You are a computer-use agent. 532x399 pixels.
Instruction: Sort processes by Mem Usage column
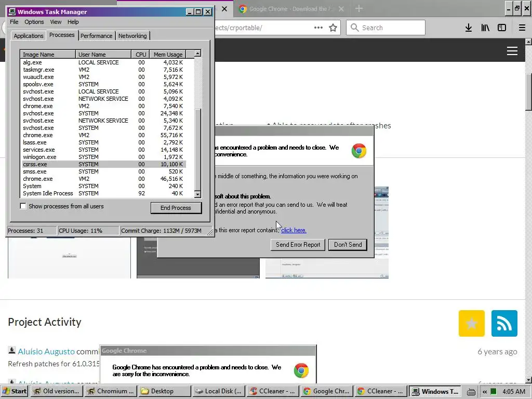point(168,54)
